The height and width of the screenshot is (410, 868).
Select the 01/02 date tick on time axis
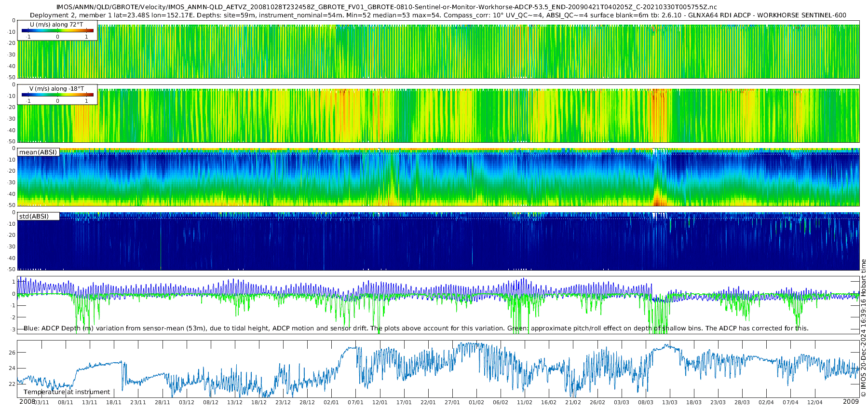click(x=476, y=402)
